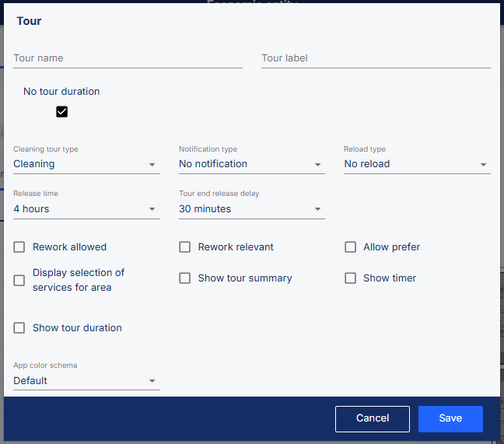The width and height of the screenshot is (504, 444).
Task: Expand the Notification type dropdown
Action: click(x=251, y=164)
